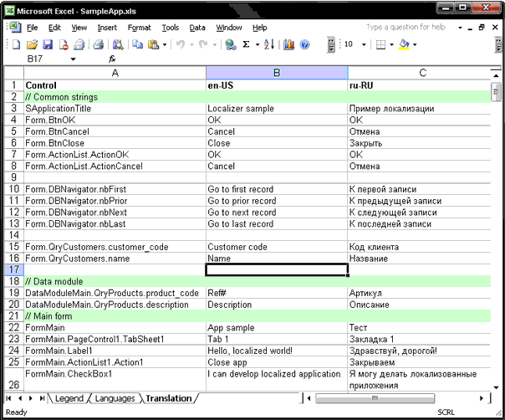Click the Redo arrow icon

coord(203,44)
